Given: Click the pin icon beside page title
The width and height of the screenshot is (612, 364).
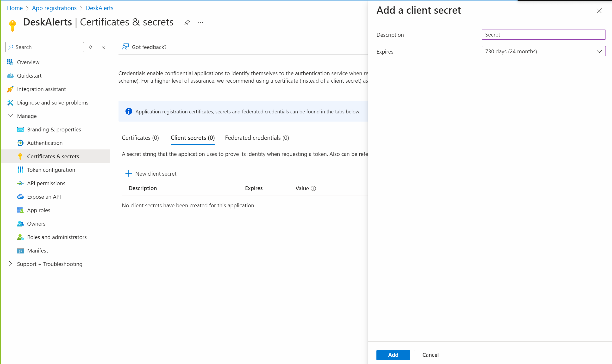Looking at the screenshot, I should point(187,22).
